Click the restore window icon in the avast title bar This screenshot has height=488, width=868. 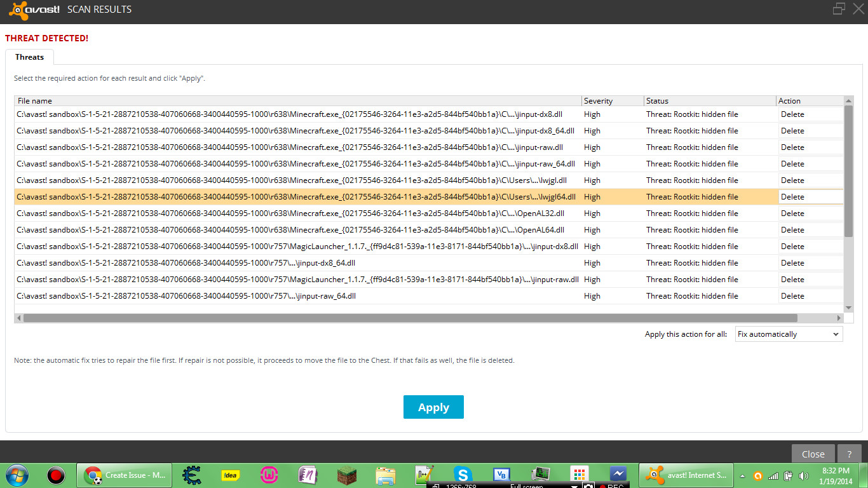click(x=839, y=8)
